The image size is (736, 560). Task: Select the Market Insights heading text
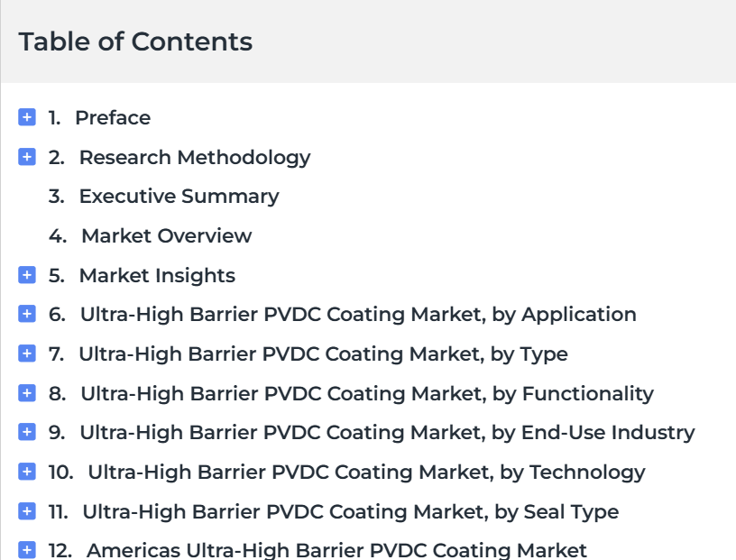[157, 276]
